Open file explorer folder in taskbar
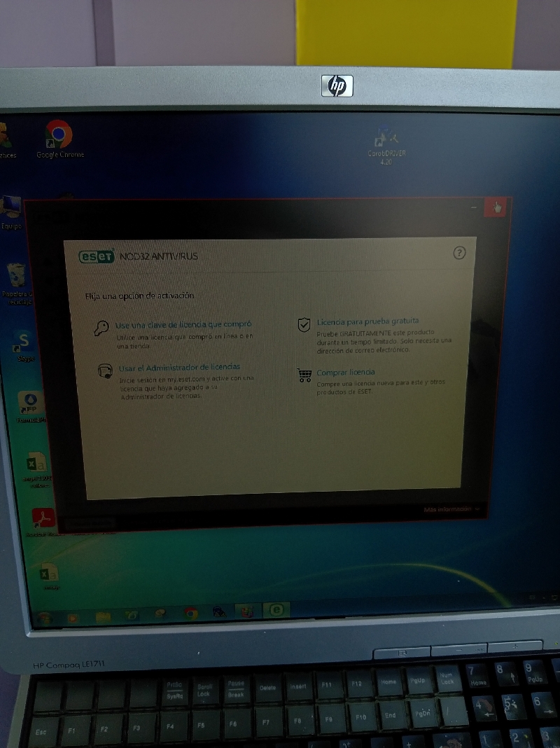Screen dimensions: 560x748 102,617
